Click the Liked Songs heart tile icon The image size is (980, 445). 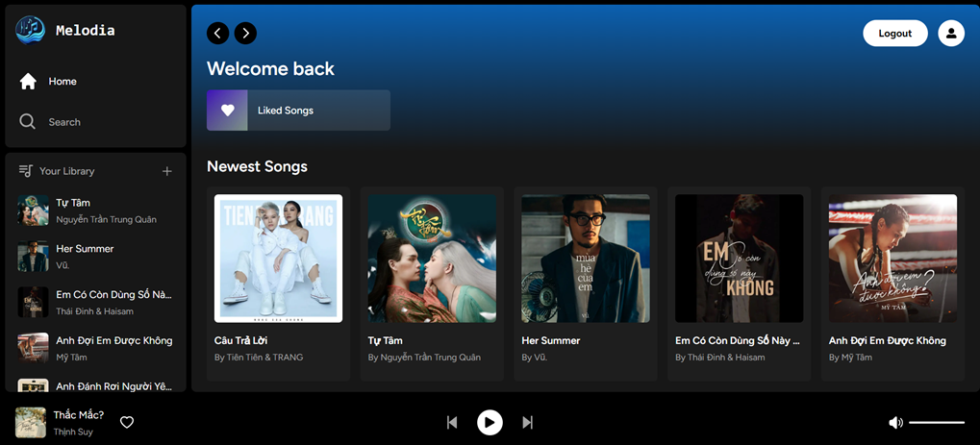pyautogui.click(x=228, y=110)
